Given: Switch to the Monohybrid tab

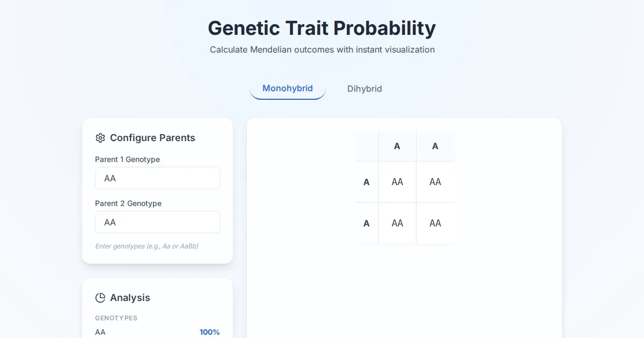Looking at the screenshot, I should pyautogui.click(x=287, y=89).
